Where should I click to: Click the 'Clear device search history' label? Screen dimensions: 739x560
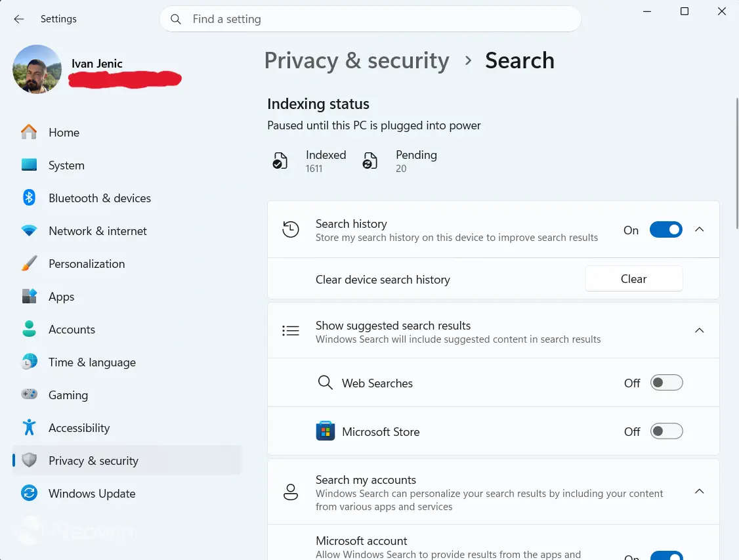click(x=383, y=280)
